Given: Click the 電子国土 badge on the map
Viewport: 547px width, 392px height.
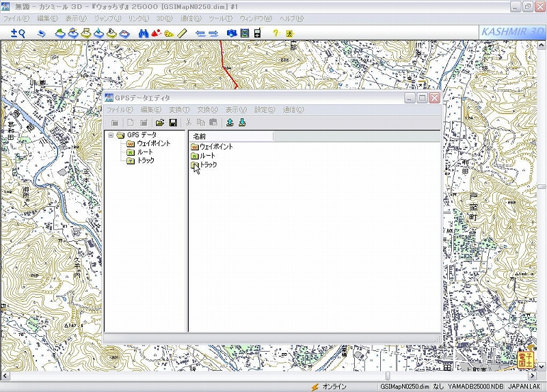Looking at the screenshot, I should point(526,359).
